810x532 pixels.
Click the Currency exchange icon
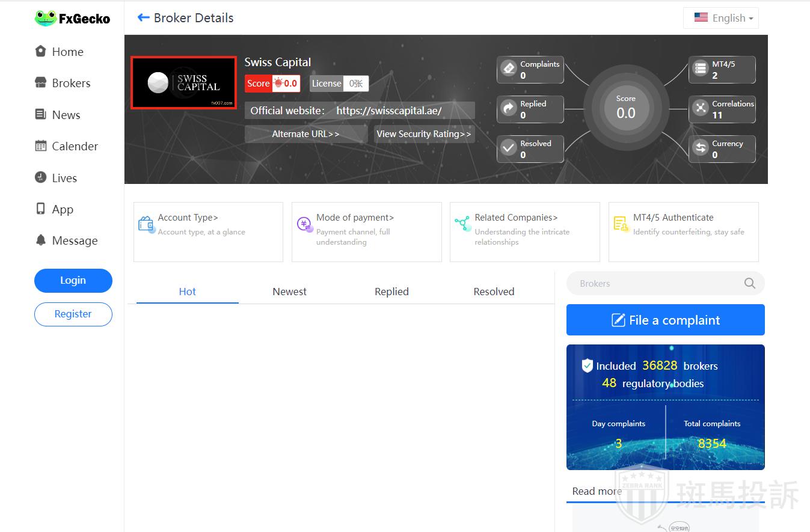(701, 148)
